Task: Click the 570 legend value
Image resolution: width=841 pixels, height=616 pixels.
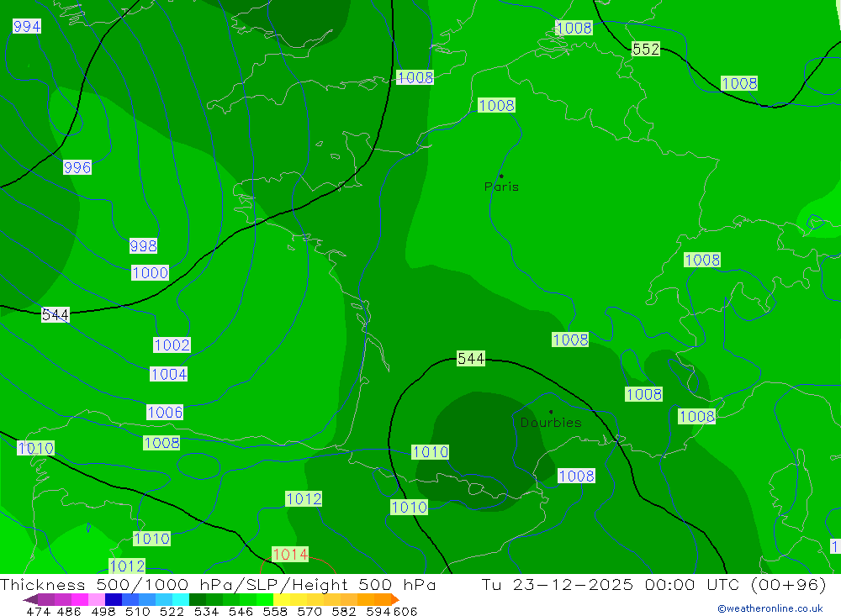Action: (309, 611)
